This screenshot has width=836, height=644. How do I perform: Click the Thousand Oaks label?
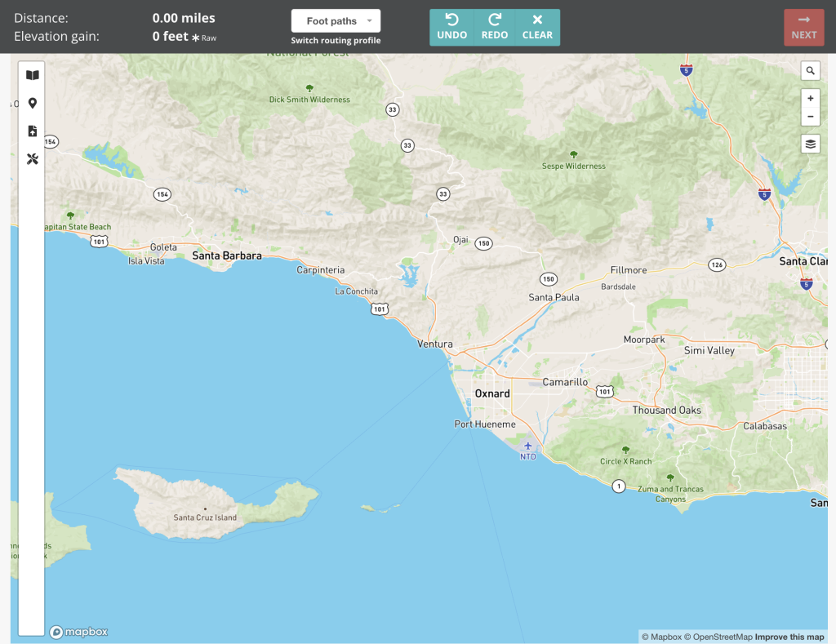tap(667, 410)
